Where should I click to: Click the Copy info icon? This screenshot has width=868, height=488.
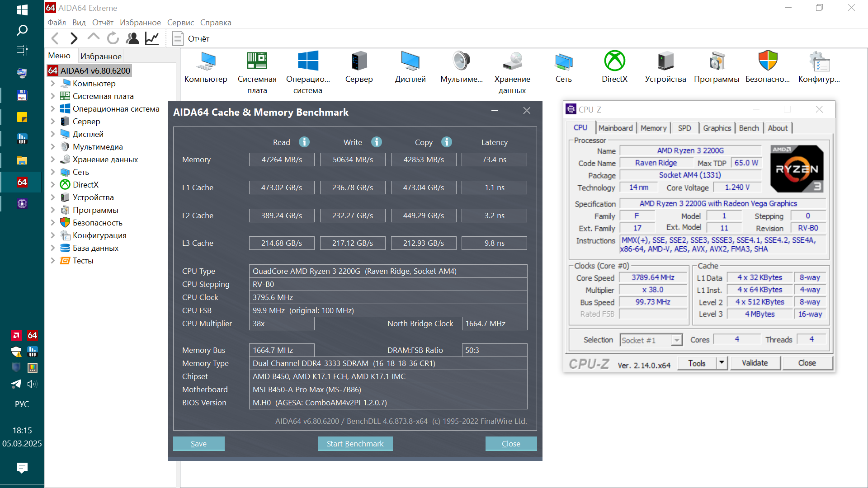point(447,142)
